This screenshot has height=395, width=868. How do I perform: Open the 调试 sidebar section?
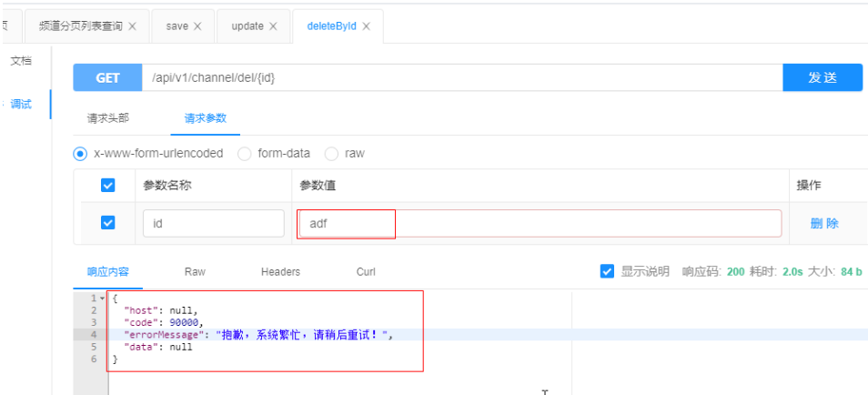click(x=21, y=104)
